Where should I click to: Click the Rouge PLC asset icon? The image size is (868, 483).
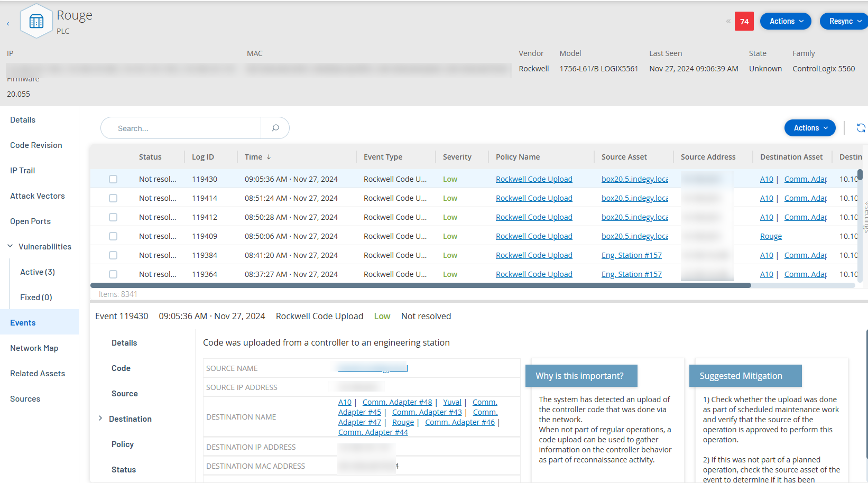36,22
